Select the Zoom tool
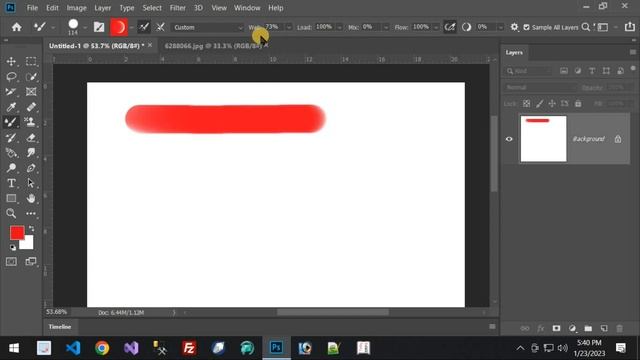 pyautogui.click(x=11, y=213)
